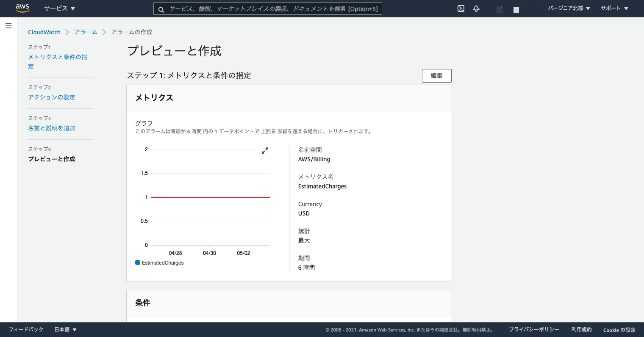Focus the AWS services search field
The height and width of the screenshot is (337, 644).
pos(268,8)
